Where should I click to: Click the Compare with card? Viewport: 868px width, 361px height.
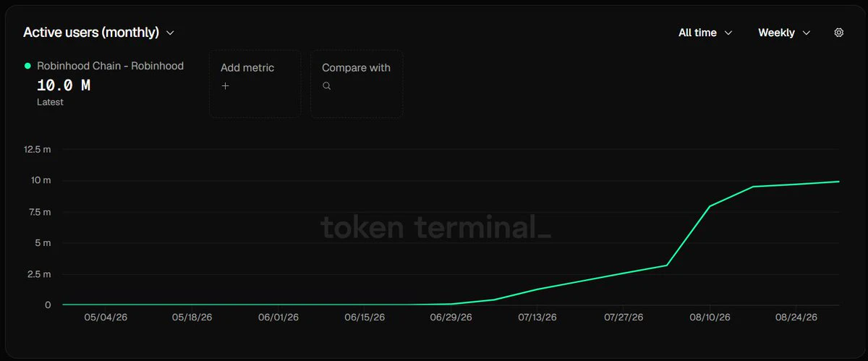(x=357, y=84)
